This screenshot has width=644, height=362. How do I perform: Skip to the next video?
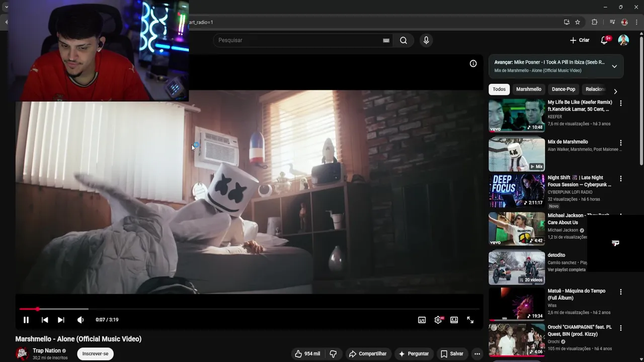(61, 320)
